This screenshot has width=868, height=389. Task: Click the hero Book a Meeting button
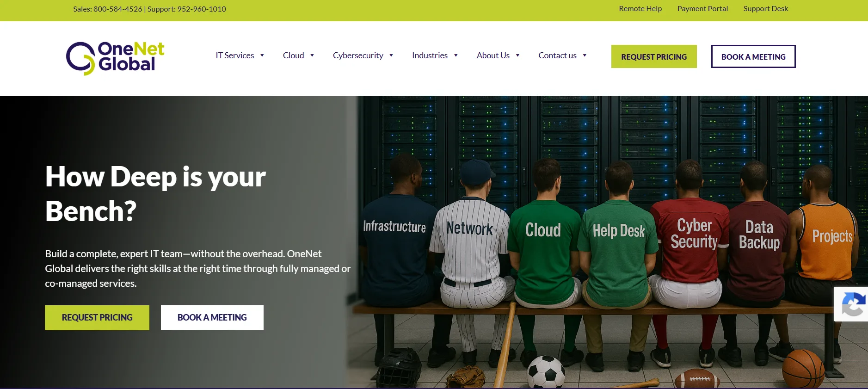click(212, 318)
